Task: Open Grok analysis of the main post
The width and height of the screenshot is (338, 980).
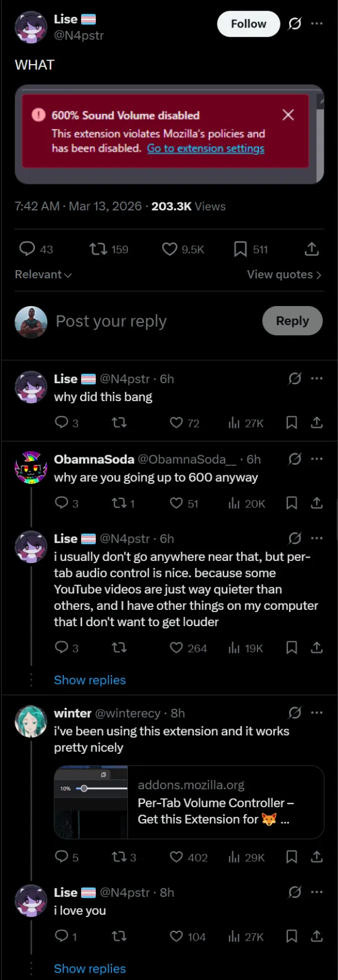Action: point(295,24)
